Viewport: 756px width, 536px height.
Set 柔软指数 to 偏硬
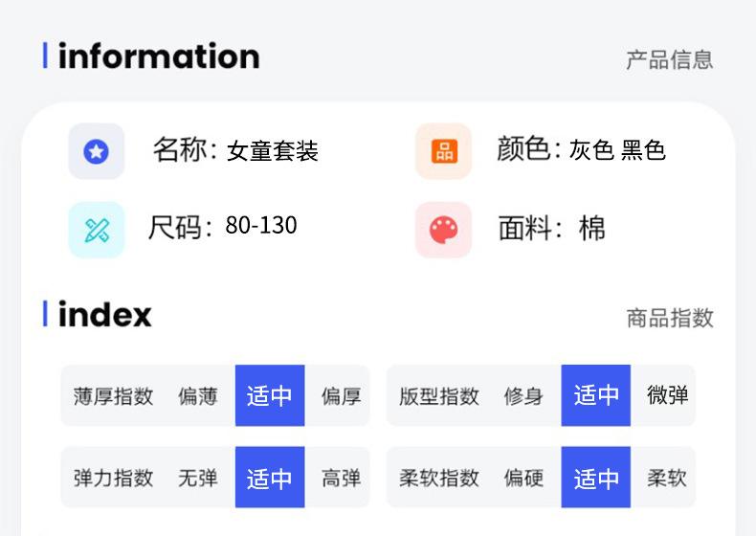click(x=523, y=478)
